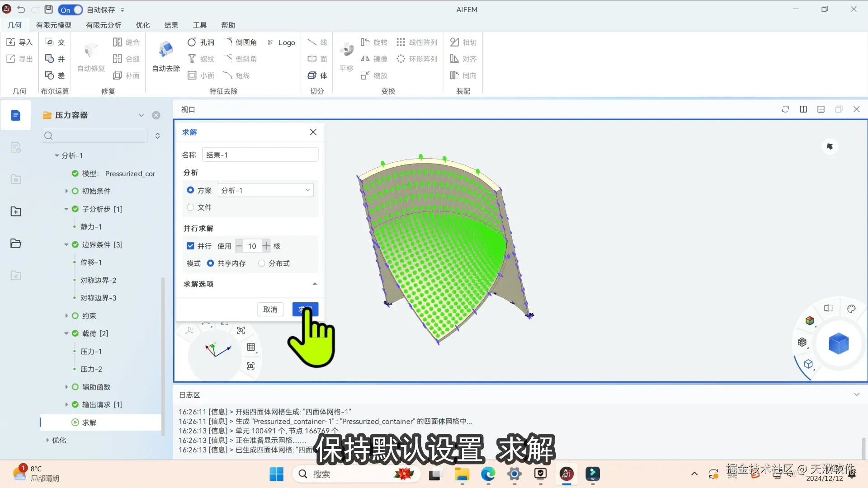Image resolution: width=868 pixels, height=488 pixels.
Task: Click the 体 body split icon
Action: click(312, 75)
